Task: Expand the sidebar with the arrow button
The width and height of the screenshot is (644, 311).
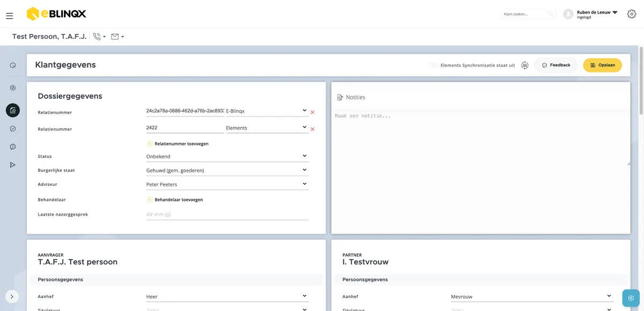Action: pos(12,296)
